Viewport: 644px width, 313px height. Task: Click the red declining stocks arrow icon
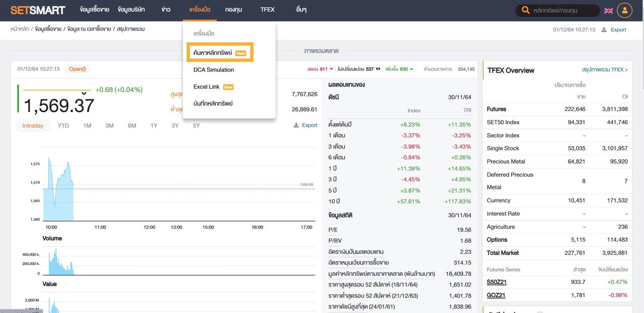pos(332,69)
